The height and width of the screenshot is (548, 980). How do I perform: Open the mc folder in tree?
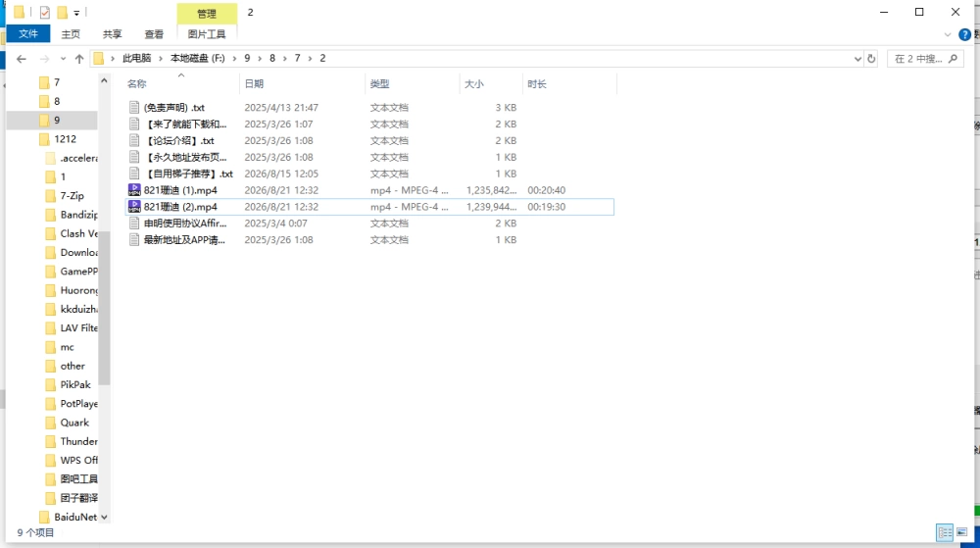click(x=67, y=347)
